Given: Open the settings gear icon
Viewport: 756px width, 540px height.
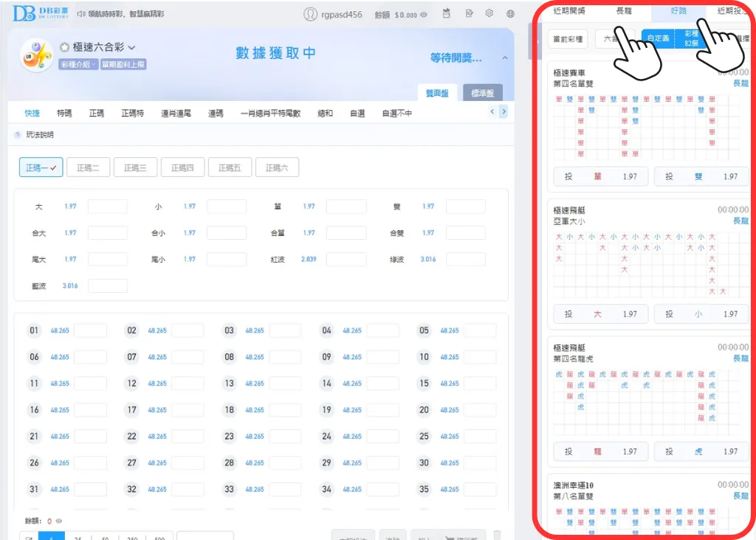Looking at the screenshot, I should pos(489,13).
